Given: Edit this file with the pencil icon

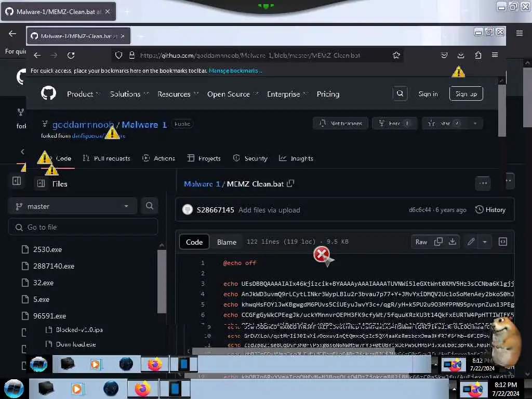Looking at the screenshot, I should pos(471,242).
